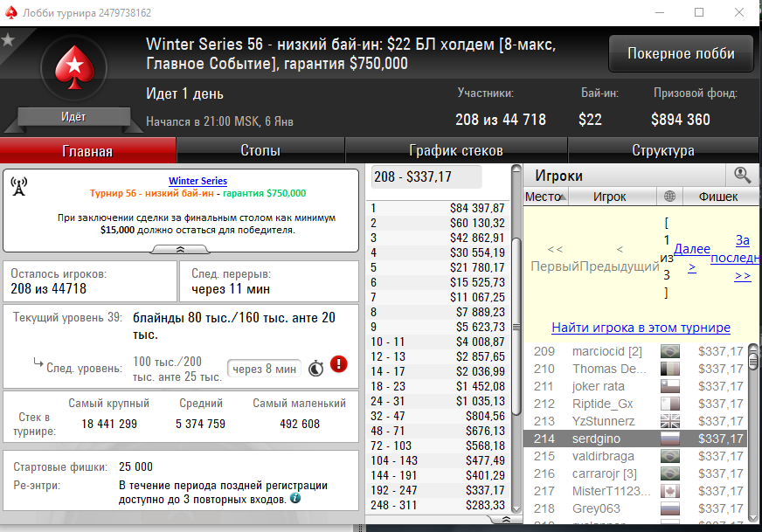Click joker rata's Chile flag
The width and height of the screenshot is (762, 532).
tap(670, 386)
